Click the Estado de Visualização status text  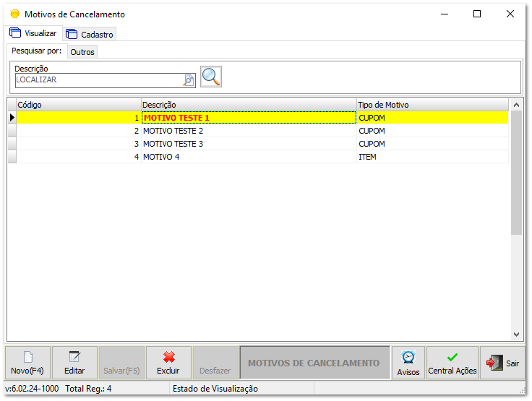tap(215, 389)
